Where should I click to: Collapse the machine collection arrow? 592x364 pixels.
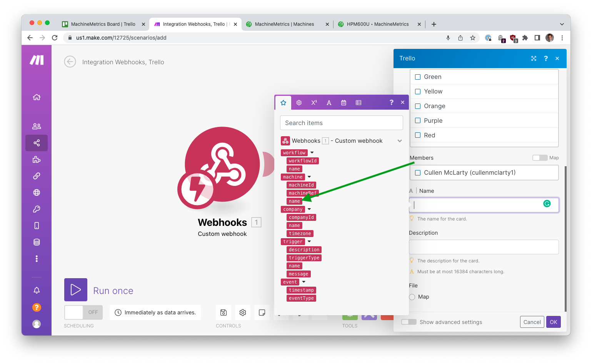309,177
